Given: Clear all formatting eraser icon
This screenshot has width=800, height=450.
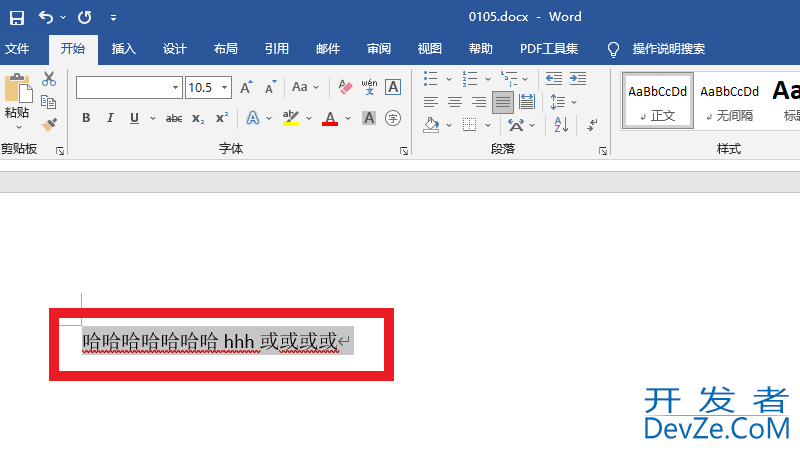Looking at the screenshot, I should [x=345, y=87].
